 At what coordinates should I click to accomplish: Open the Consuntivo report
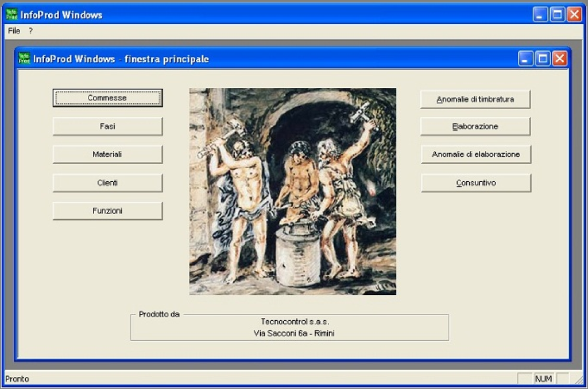pos(475,183)
